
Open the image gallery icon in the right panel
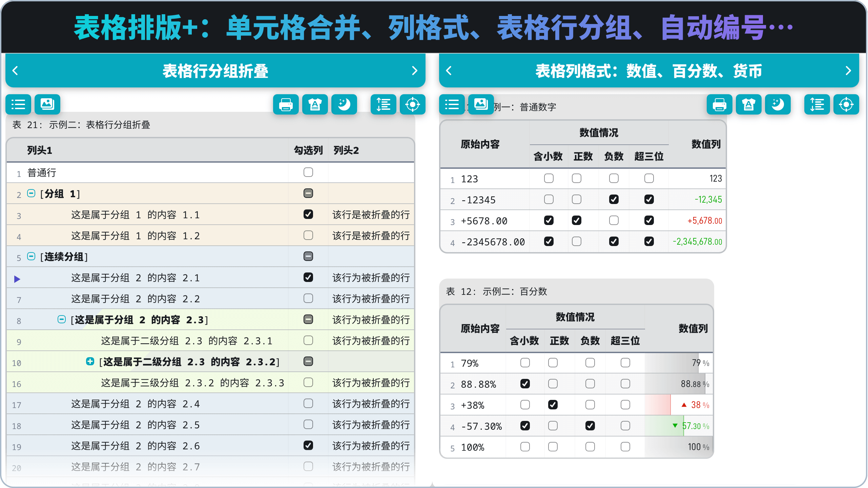[x=481, y=104]
